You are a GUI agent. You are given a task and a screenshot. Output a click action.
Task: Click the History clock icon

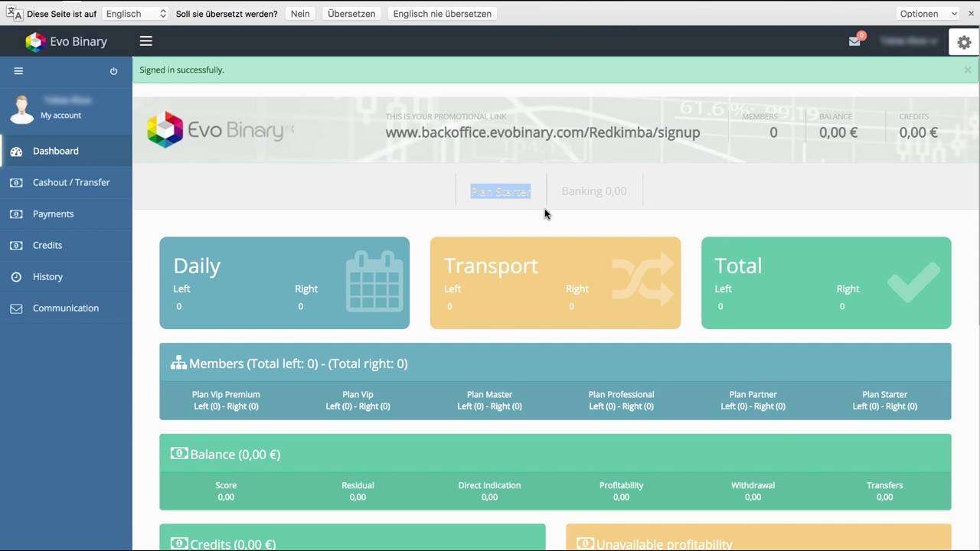(16, 277)
